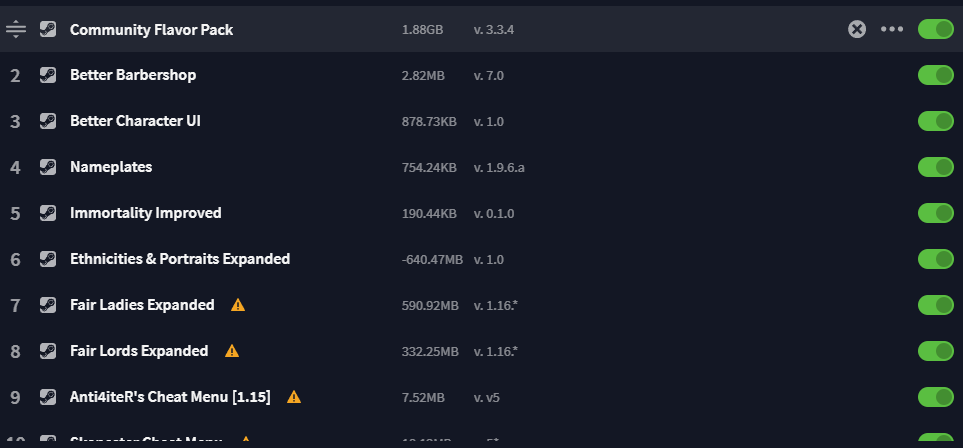Click warning icon beside Anti4iteR's Cheat Menu
This screenshot has height=448, width=963.
pyautogui.click(x=294, y=397)
